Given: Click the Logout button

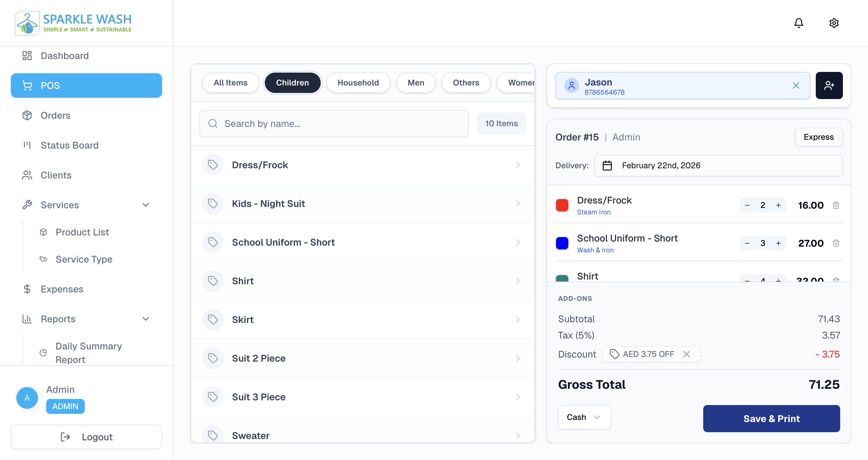Looking at the screenshot, I should coord(86,437).
